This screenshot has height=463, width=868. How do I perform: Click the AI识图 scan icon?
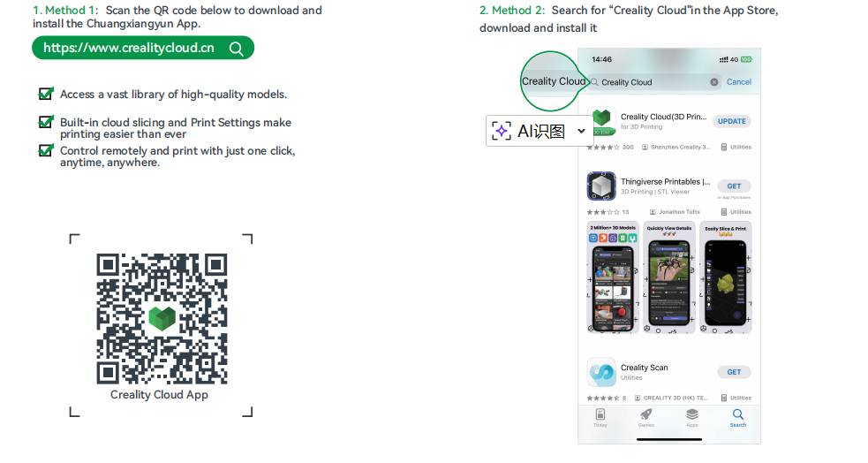click(x=502, y=132)
